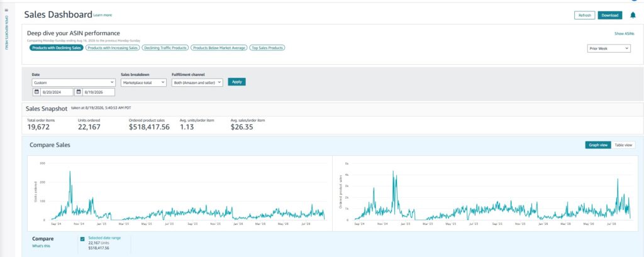Select Products with Declining Sales filter

click(56, 48)
